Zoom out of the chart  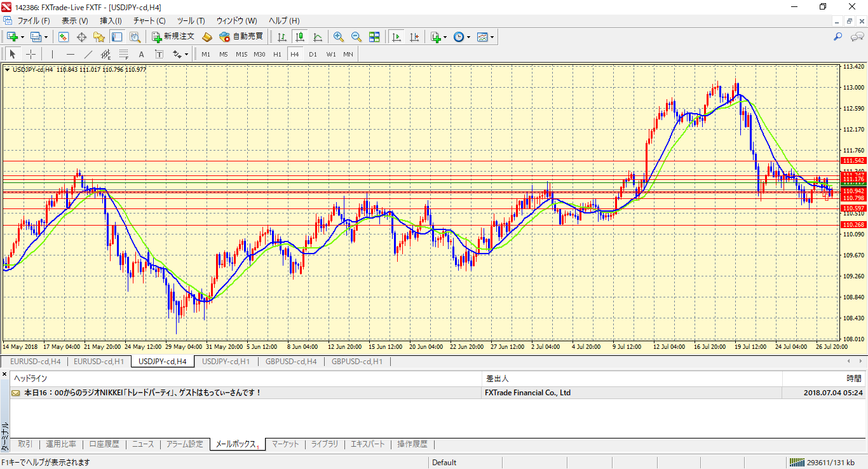pyautogui.click(x=356, y=37)
